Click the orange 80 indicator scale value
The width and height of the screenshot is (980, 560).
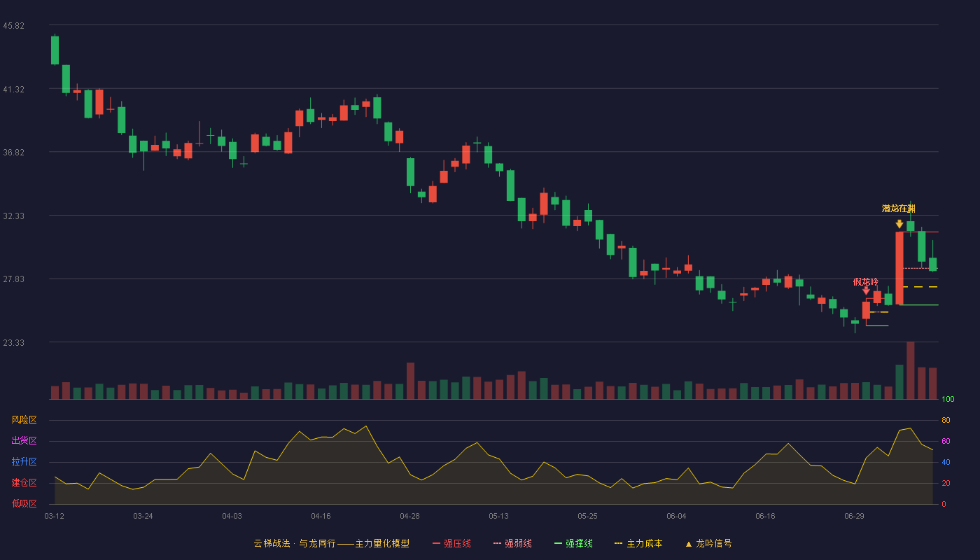click(946, 420)
